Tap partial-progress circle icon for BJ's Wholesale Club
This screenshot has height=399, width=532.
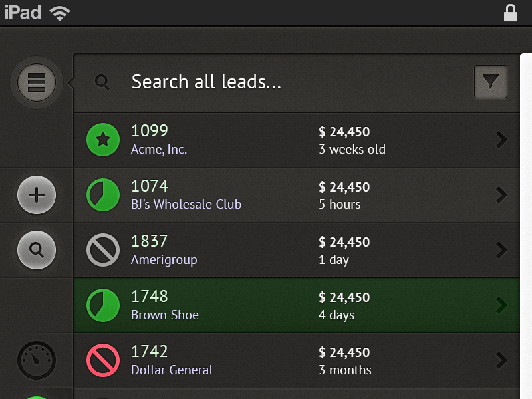(x=103, y=195)
